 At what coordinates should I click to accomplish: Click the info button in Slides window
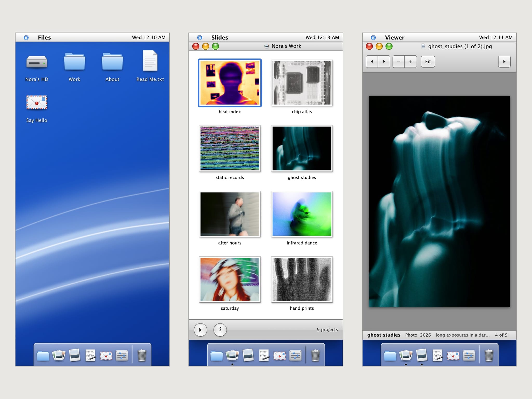pyautogui.click(x=220, y=330)
